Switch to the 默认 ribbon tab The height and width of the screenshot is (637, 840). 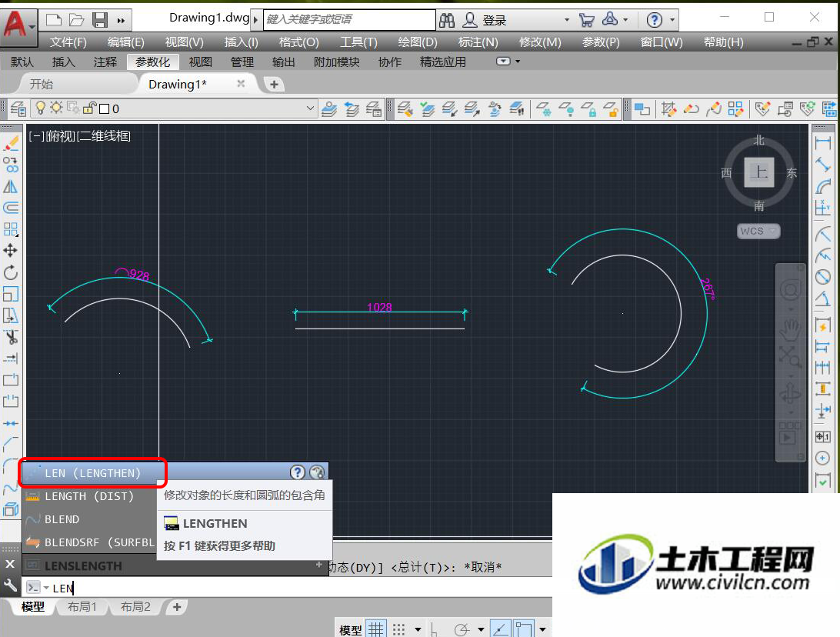coord(22,62)
